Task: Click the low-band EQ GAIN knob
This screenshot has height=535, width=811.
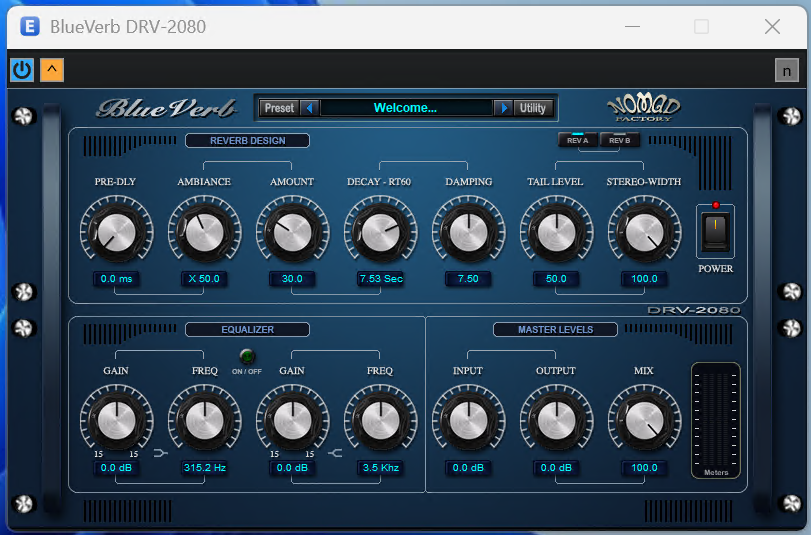Action: coord(116,421)
